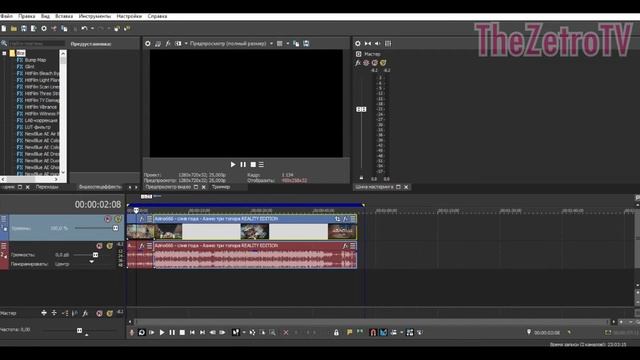Collapse the root effects folder tree
This screenshot has width=640, height=360.
(x=4, y=53)
